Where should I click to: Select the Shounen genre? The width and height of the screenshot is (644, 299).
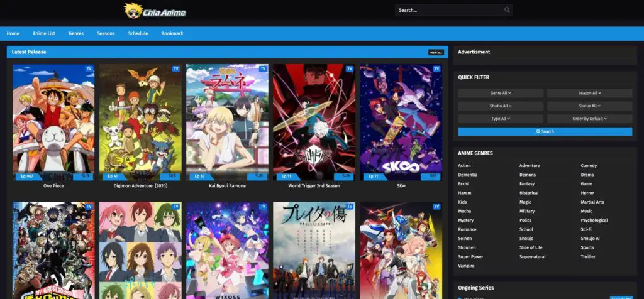coord(467,247)
